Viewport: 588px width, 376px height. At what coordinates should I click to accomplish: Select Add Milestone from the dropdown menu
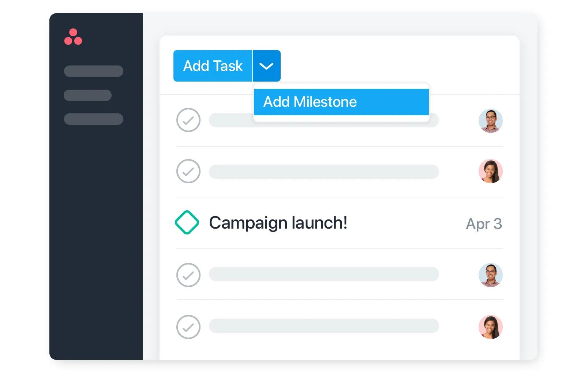(x=341, y=102)
